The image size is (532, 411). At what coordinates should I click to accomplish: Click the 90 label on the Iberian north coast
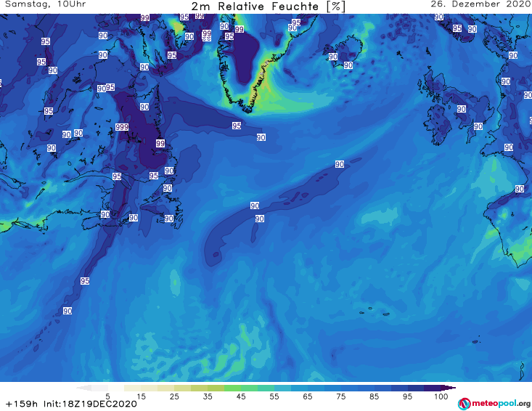520,189
